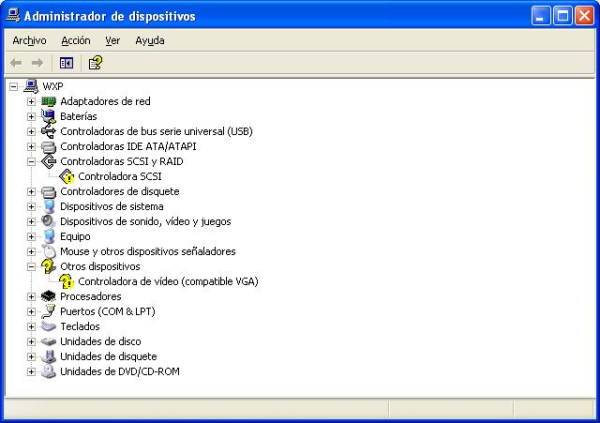Select Controladoras de bus serie universal (USB)
This screenshot has width=600, height=423.
coord(157,131)
